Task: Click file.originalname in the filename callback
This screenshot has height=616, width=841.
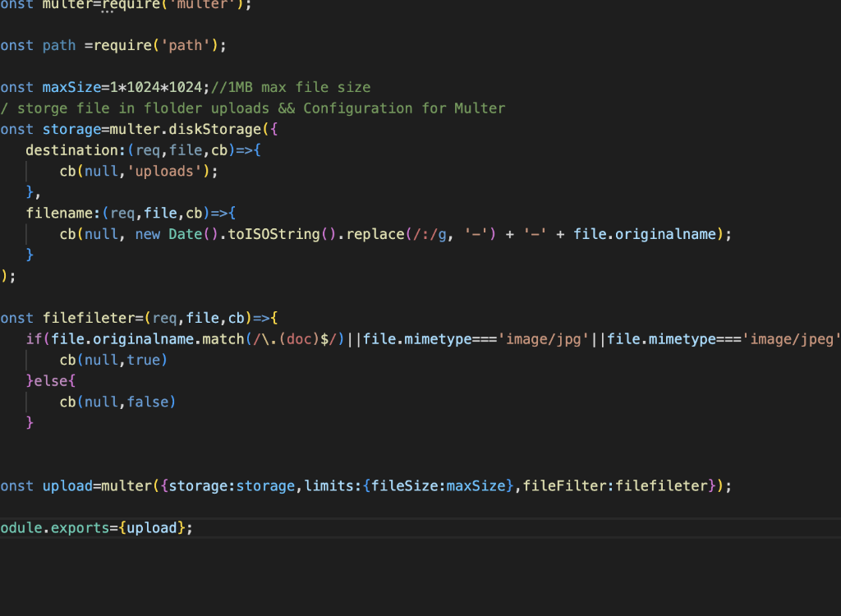Action: pyautogui.click(x=650, y=234)
